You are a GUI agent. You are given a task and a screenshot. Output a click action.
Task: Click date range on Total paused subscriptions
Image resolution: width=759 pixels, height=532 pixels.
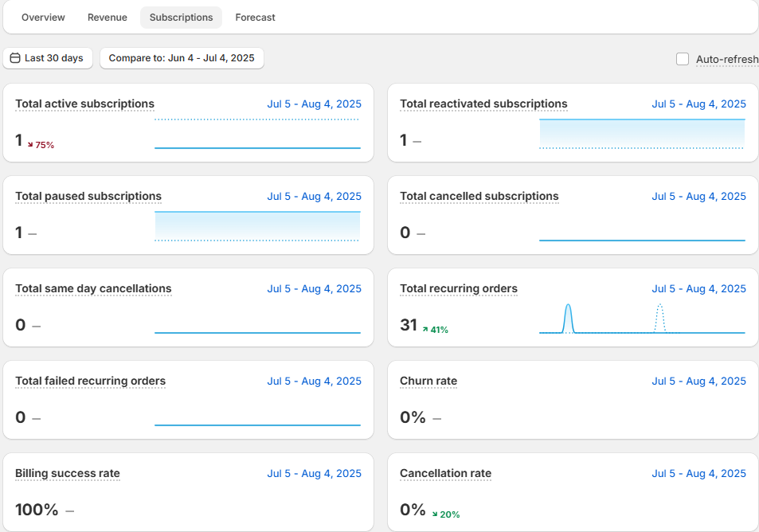point(314,196)
